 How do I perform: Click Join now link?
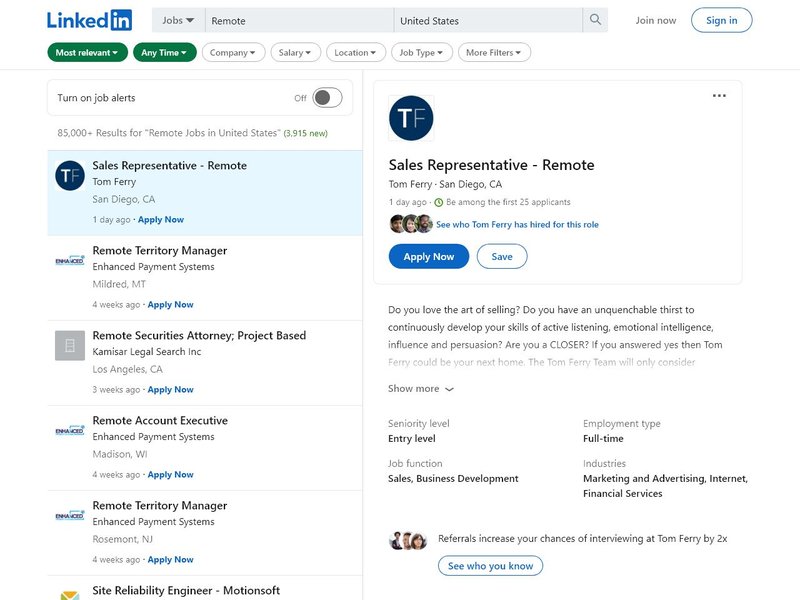tap(656, 20)
